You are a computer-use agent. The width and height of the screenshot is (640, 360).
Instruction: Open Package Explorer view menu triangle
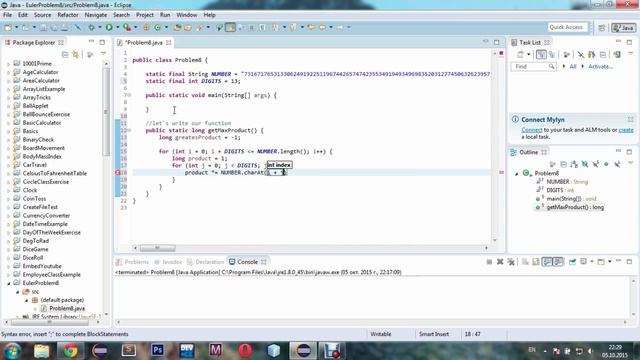(x=103, y=54)
